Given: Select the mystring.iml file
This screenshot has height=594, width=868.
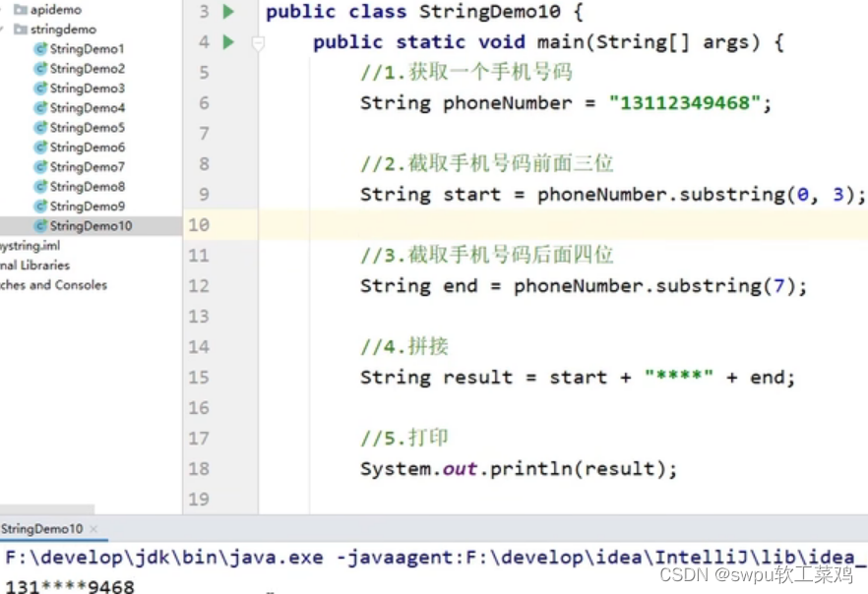Looking at the screenshot, I should 30,246.
